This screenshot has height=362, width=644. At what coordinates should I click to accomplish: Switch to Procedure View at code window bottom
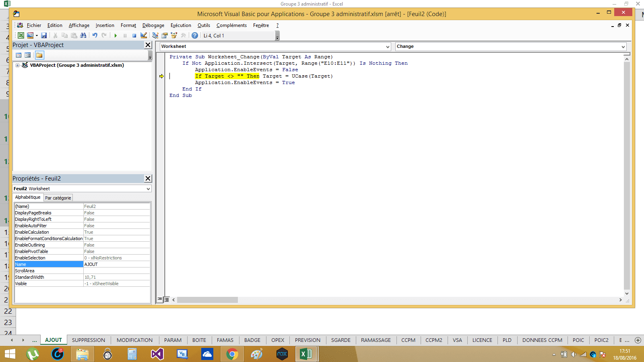click(160, 300)
